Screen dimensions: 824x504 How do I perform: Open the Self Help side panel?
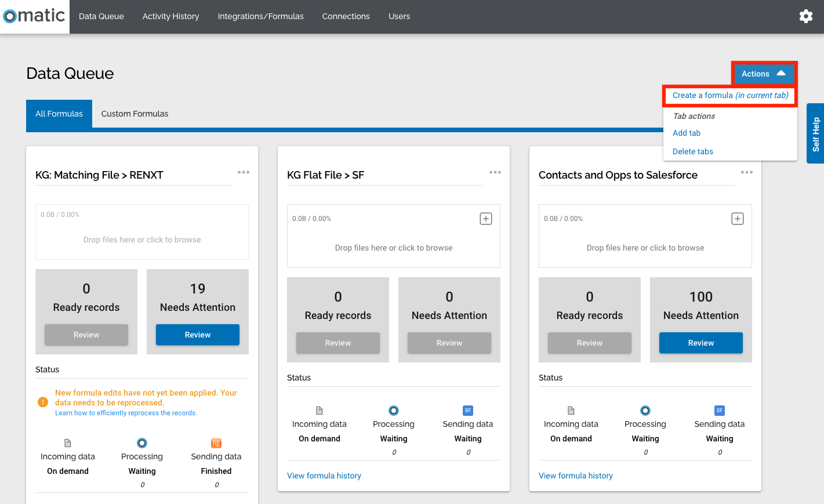click(x=815, y=134)
